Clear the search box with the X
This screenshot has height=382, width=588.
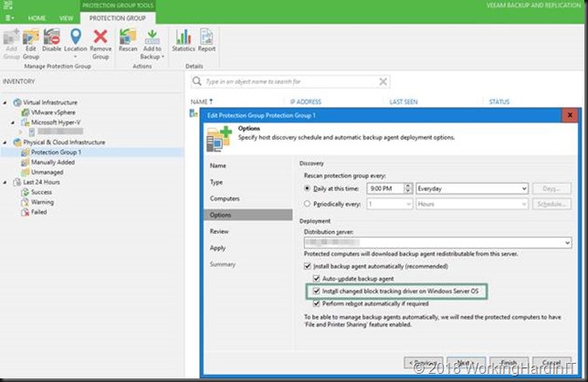383,81
